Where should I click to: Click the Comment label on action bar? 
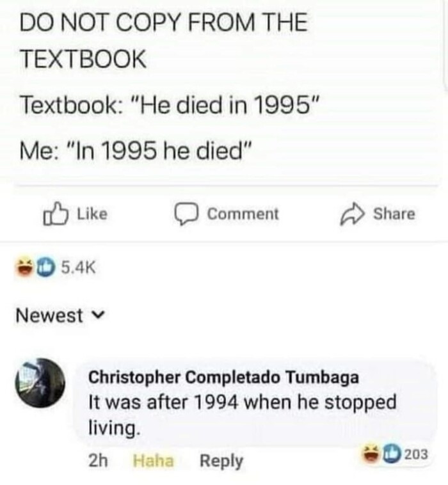coord(243,214)
